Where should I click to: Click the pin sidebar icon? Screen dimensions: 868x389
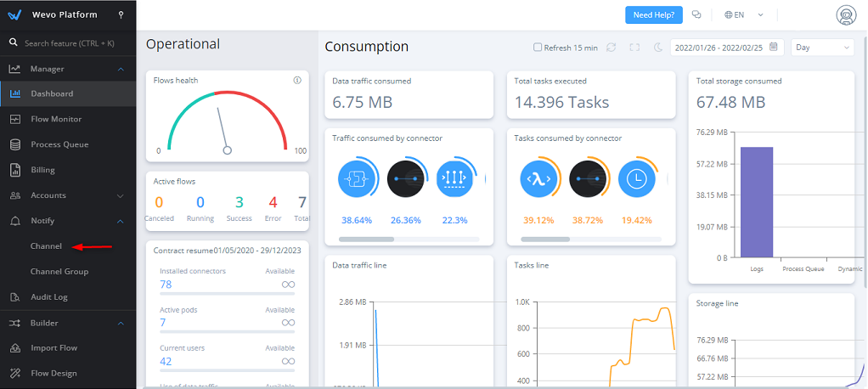pos(121,14)
